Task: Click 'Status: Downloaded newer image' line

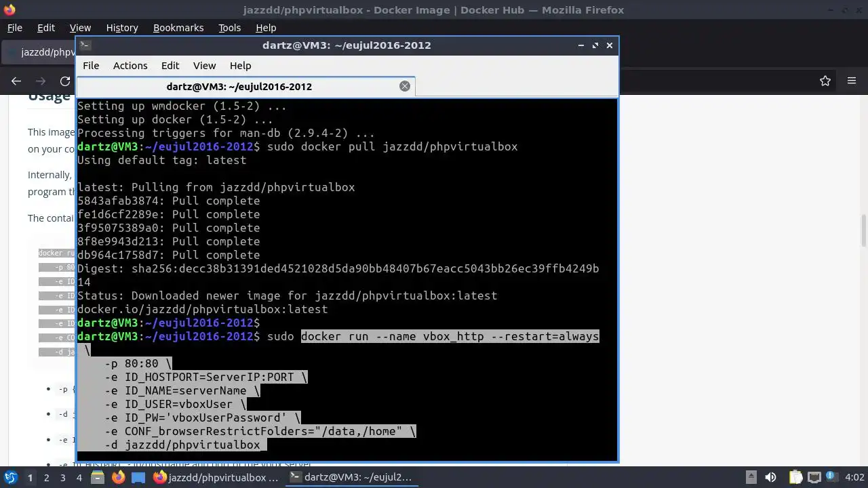Action: (x=287, y=296)
